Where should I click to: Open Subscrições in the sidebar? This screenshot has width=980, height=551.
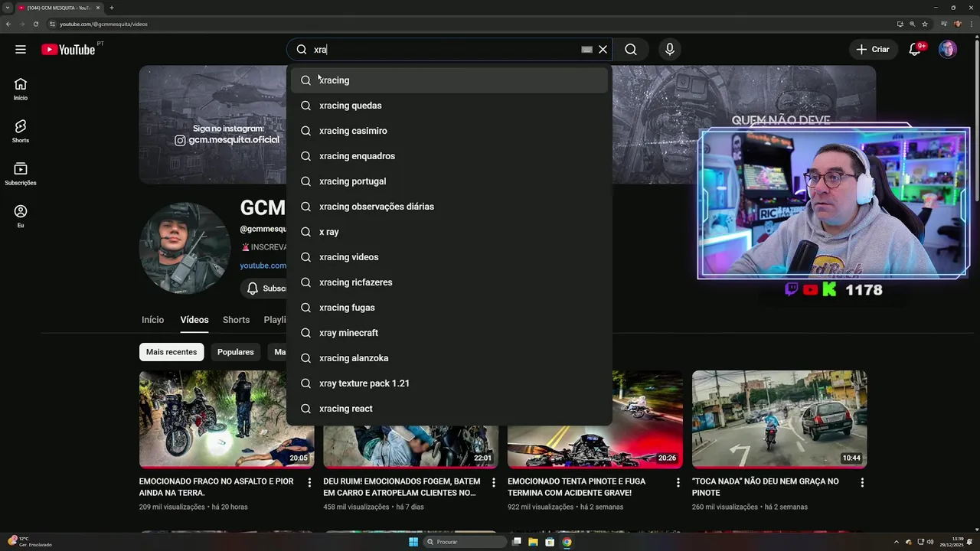21,174
